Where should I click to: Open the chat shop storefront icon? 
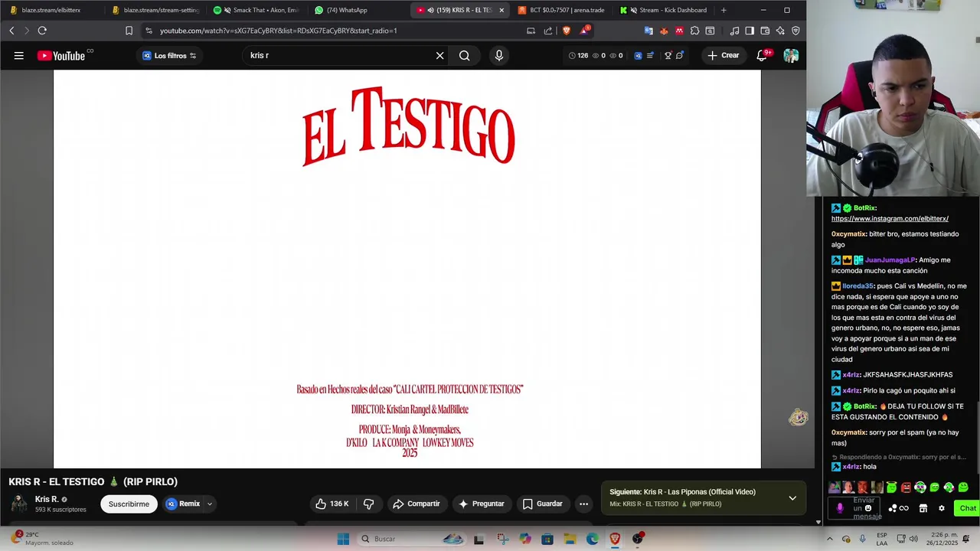tap(923, 508)
